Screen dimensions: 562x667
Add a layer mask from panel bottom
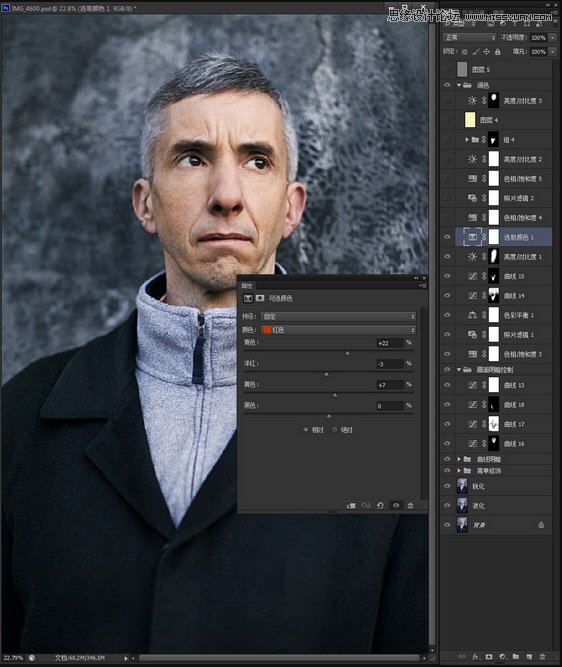(489, 657)
